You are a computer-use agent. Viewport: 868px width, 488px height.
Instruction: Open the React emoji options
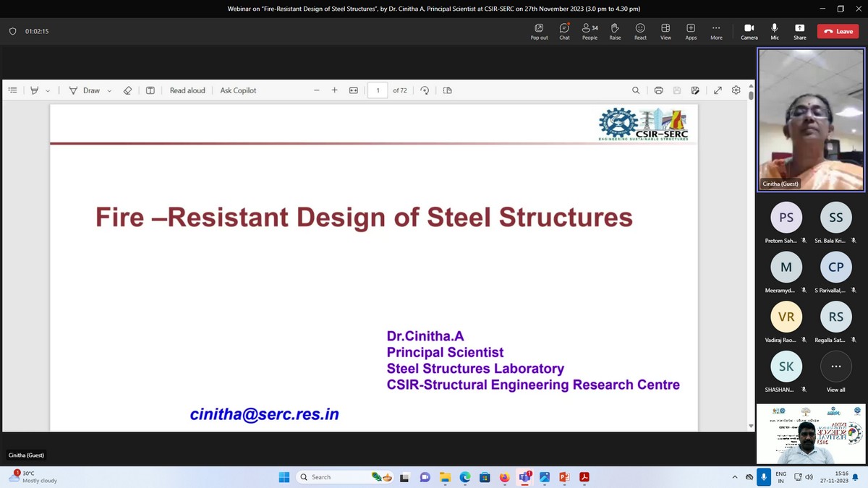tap(640, 32)
